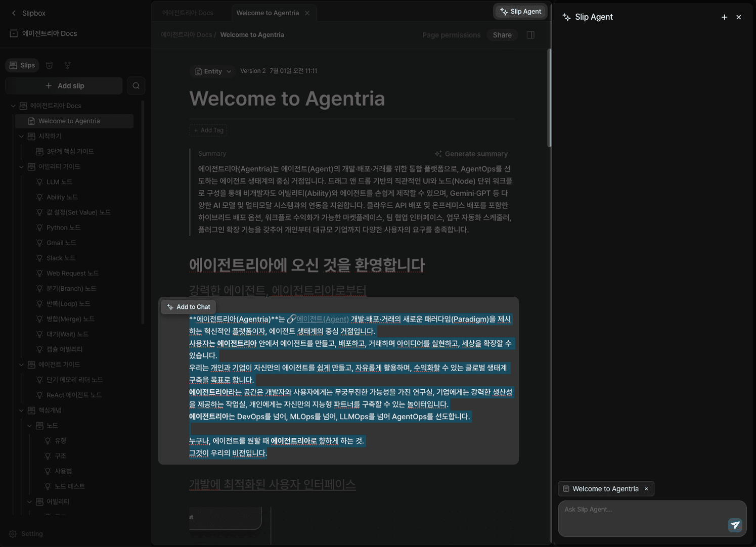Toggle the side panel layout icon next to Share

(530, 35)
